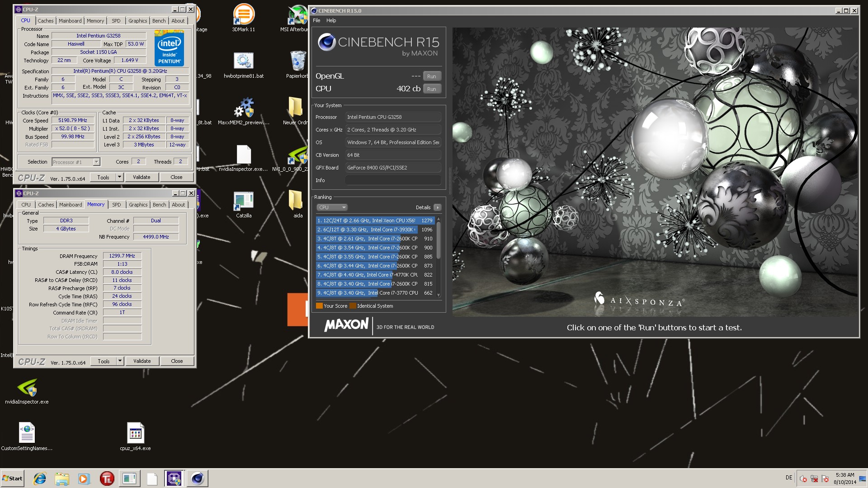Switch to CPU-Z via its taskbar button
Image resolution: width=868 pixels, height=488 pixels.
click(x=174, y=479)
